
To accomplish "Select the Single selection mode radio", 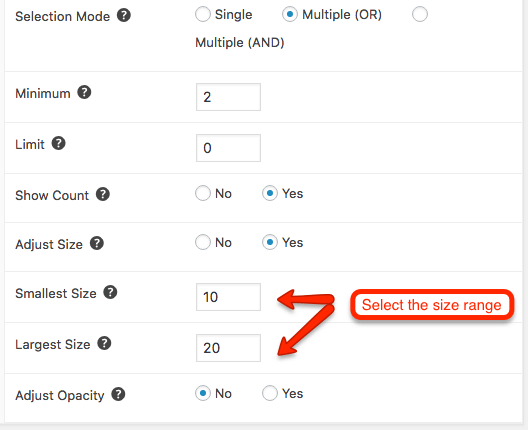I will pos(203,14).
